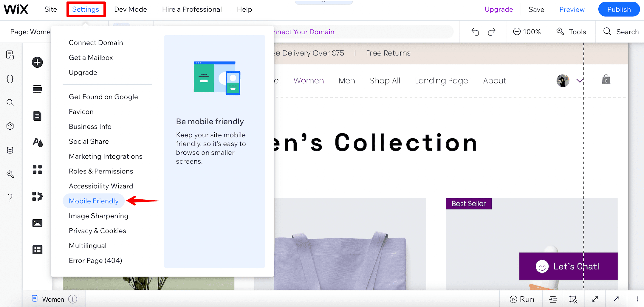This screenshot has width=644, height=307.
Task: Click Connect Your Domain link
Action: (304, 32)
